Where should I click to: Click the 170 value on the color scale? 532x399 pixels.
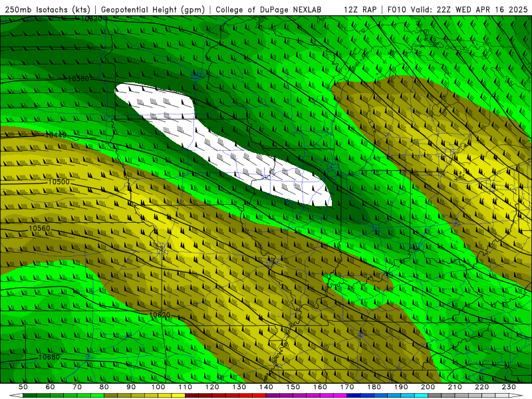tap(347, 387)
